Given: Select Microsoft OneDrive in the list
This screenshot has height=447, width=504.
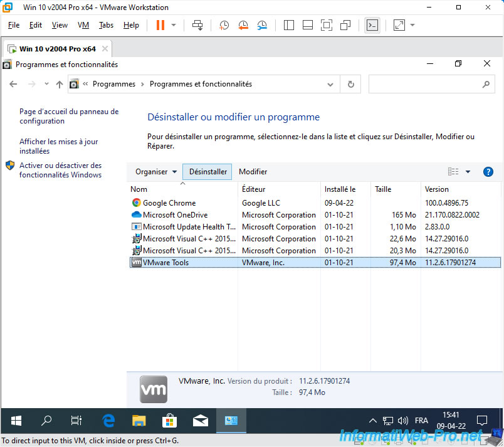Looking at the screenshot, I should (x=315, y=215).
